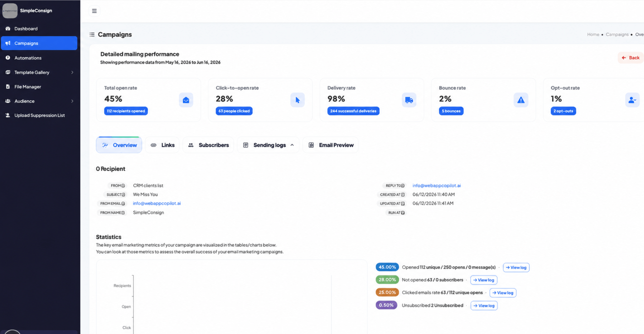
Task: Open the Sending logs dropdown
Action: pos(268,145)
